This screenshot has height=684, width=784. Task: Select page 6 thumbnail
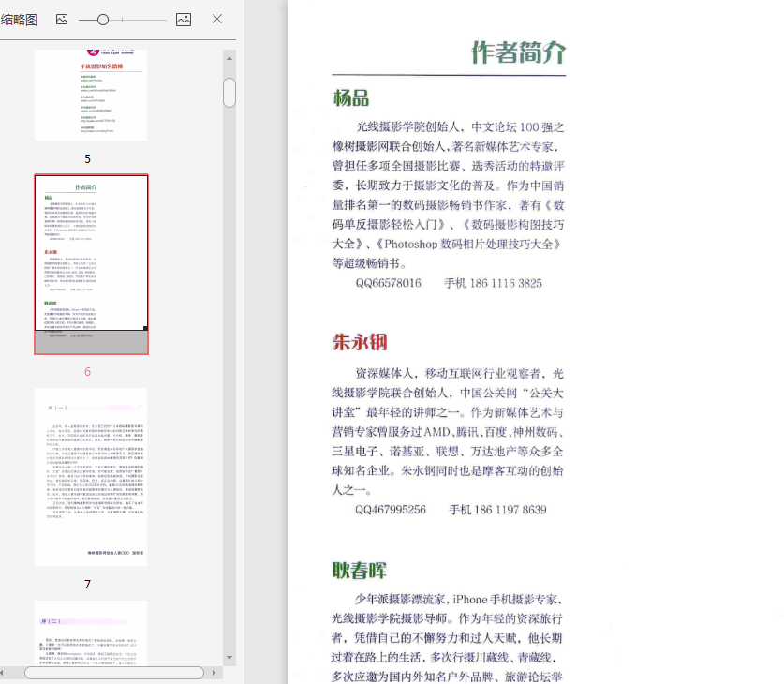pyautogui.click(x=92, y=264)
